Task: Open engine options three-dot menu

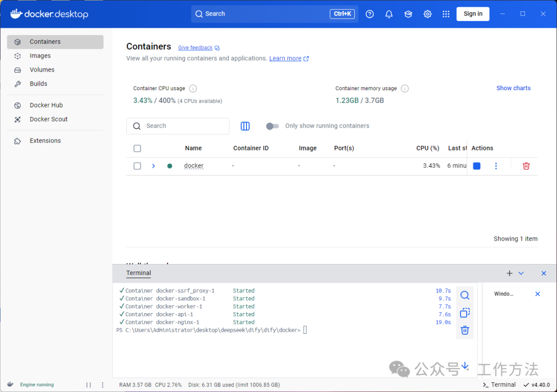Action: [x=103, y=385]
